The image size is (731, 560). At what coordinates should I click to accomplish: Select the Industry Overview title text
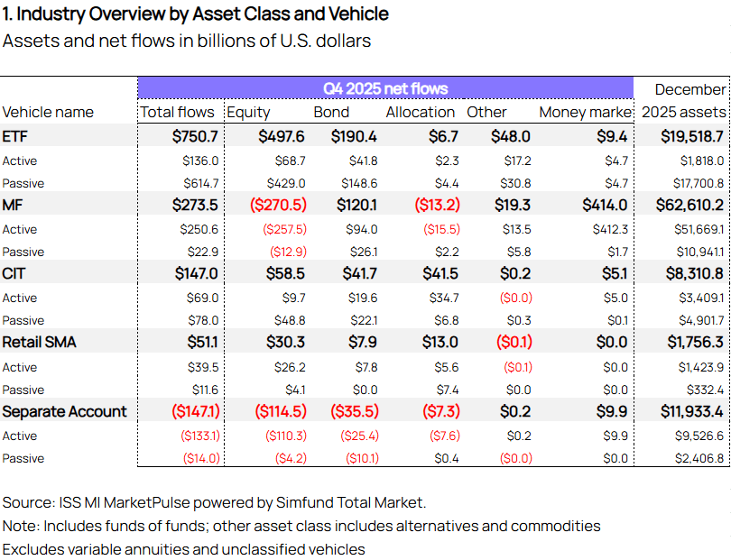(x=195, y=14)
